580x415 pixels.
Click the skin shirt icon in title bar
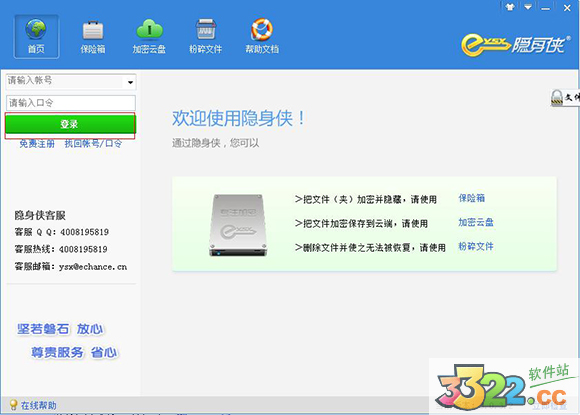pyautogui.click(x=510, y=7)
